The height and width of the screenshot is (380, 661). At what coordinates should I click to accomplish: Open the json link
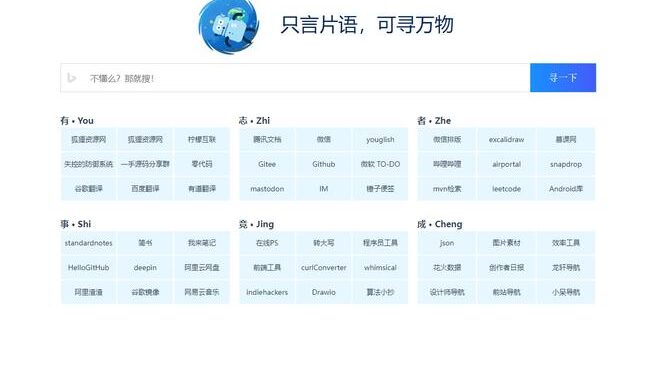pos(447,243)
